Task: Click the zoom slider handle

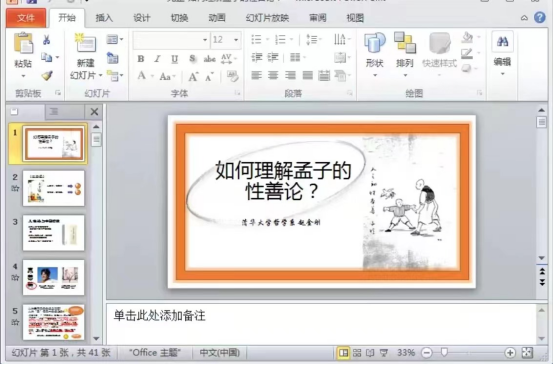Action: click(x=444, y=352)
